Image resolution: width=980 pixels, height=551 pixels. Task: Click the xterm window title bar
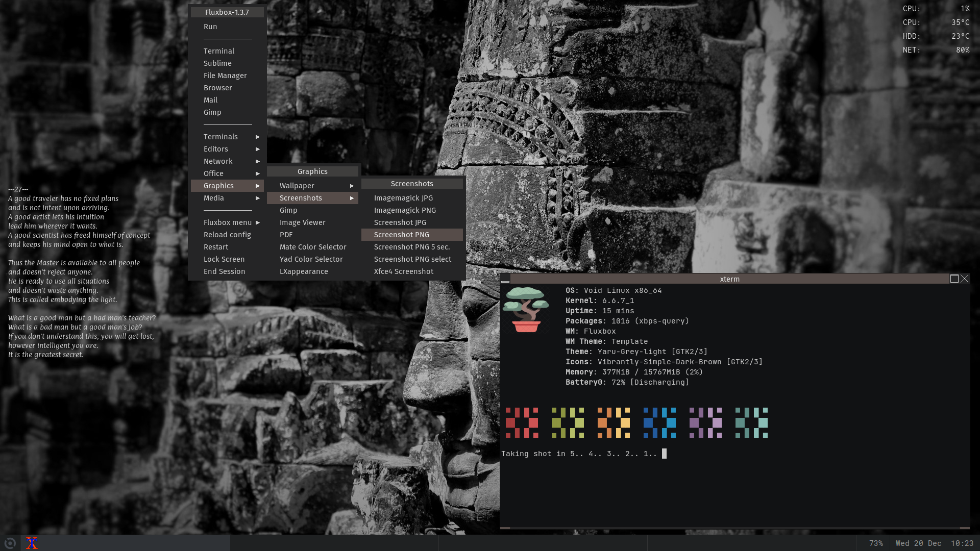pos(729,279)
